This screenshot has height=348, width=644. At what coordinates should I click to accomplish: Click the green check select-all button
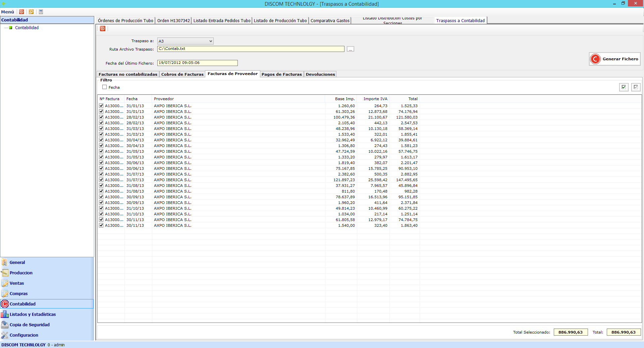pos(624,87)
